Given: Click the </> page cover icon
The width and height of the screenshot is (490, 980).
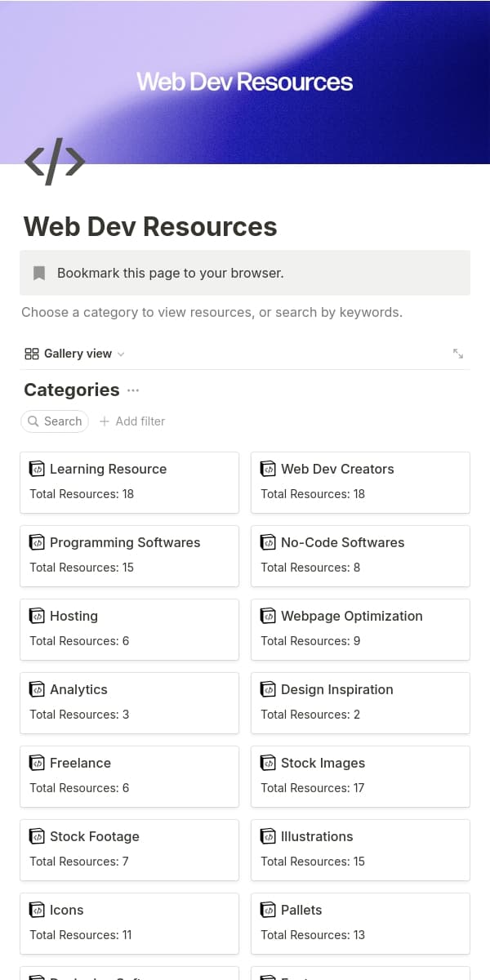Looking at the screenshot, I should tap(54, 161).
